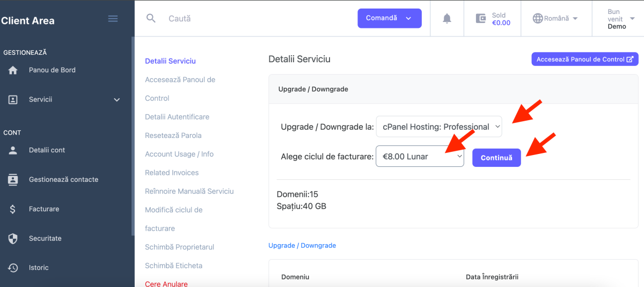Click Accesează Panoul de Control button
Image resolution: width=644 pixels, height=287 pixels.
[x=584, y=60]
